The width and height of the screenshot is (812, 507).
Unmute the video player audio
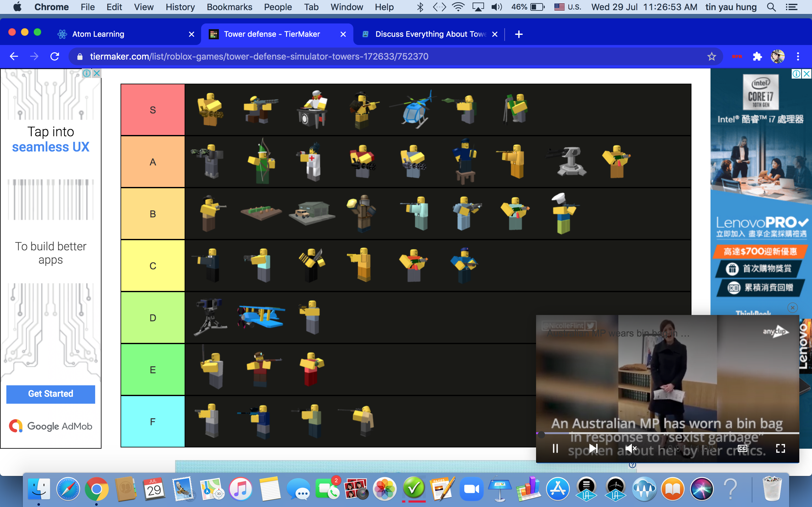pos(631,448)
